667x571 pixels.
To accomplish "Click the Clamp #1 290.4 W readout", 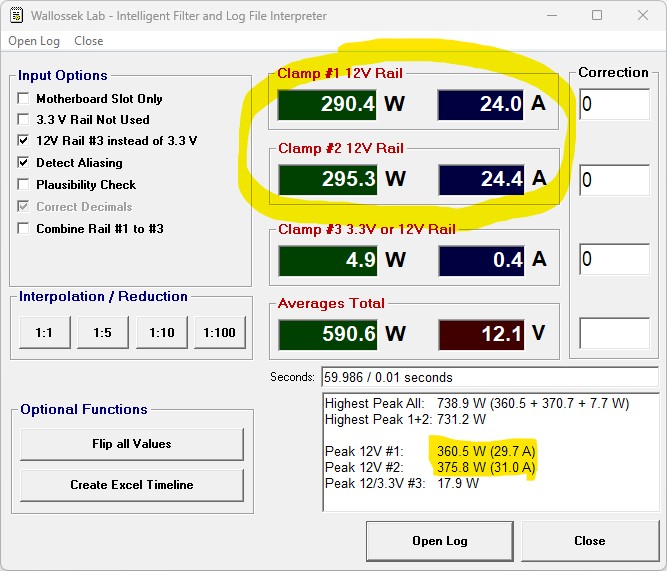I will [327, 104].
